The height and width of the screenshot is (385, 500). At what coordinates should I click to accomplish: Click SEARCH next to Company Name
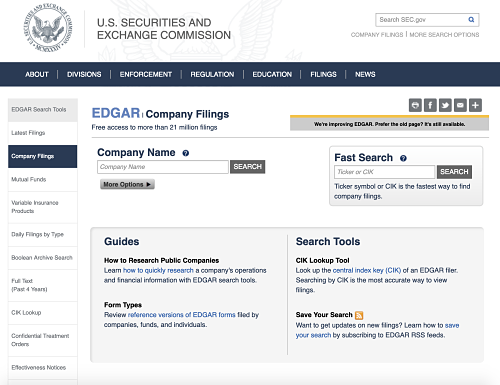[247, 167]
